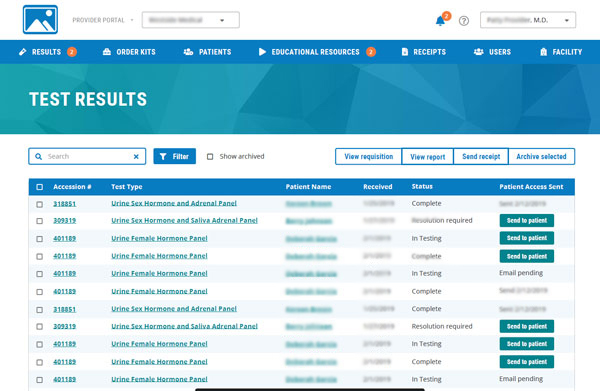Click the Receipts document icon
The image size is (600, 391).
tap(405, 52)
